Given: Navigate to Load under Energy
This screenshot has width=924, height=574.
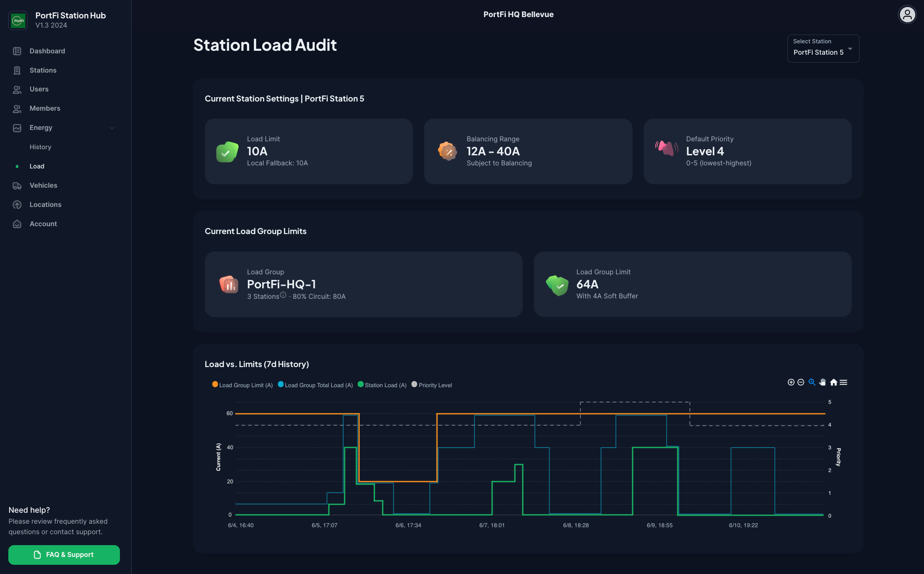Looking at the screenshot, I should tap(36, 166).
